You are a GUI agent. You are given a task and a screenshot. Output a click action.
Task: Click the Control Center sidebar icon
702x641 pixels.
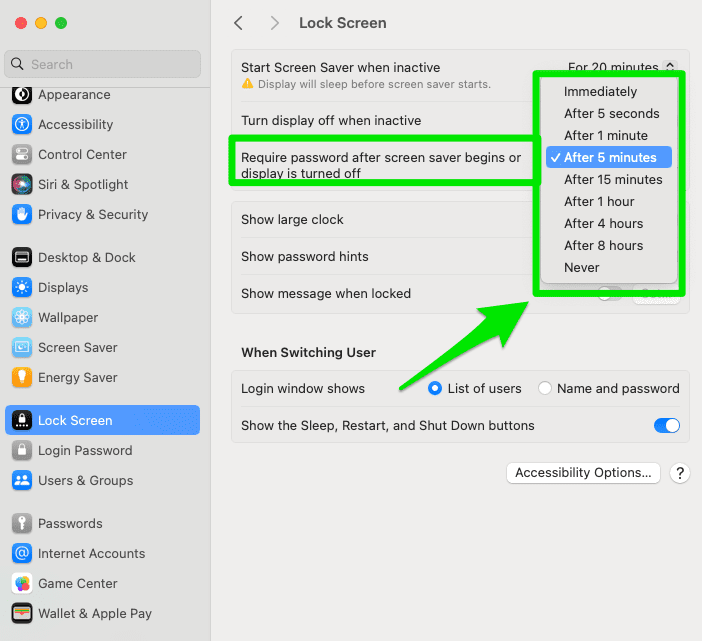[x=22, y=155]
